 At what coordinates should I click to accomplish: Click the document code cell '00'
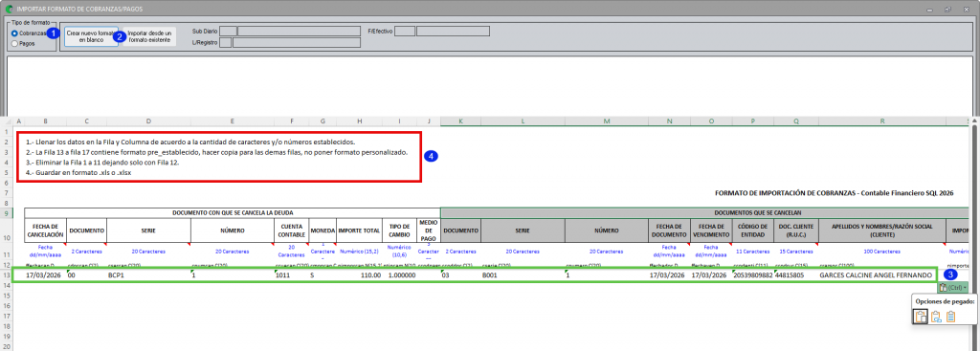(x=87, y=274)
